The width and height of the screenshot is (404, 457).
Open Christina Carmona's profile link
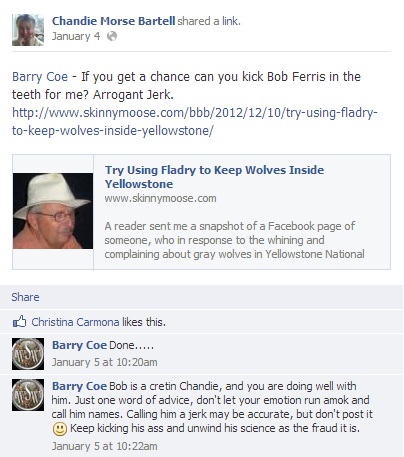click(x=75, y=322)
